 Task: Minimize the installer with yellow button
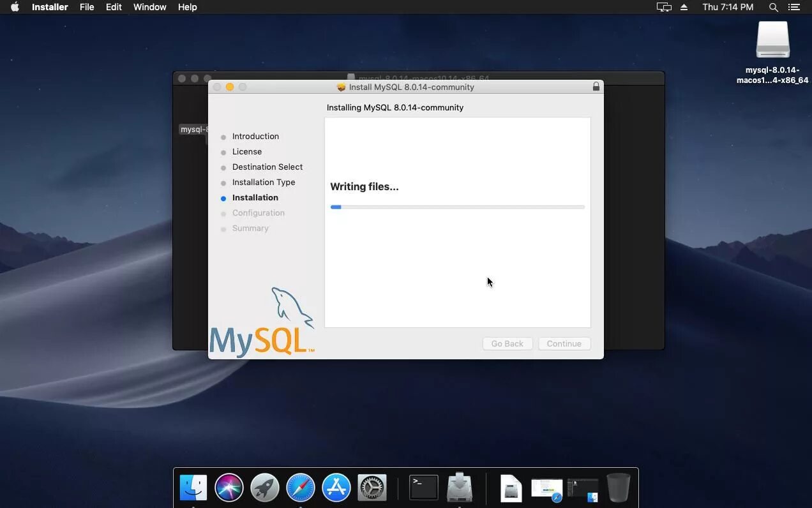[x=230, y=87]
